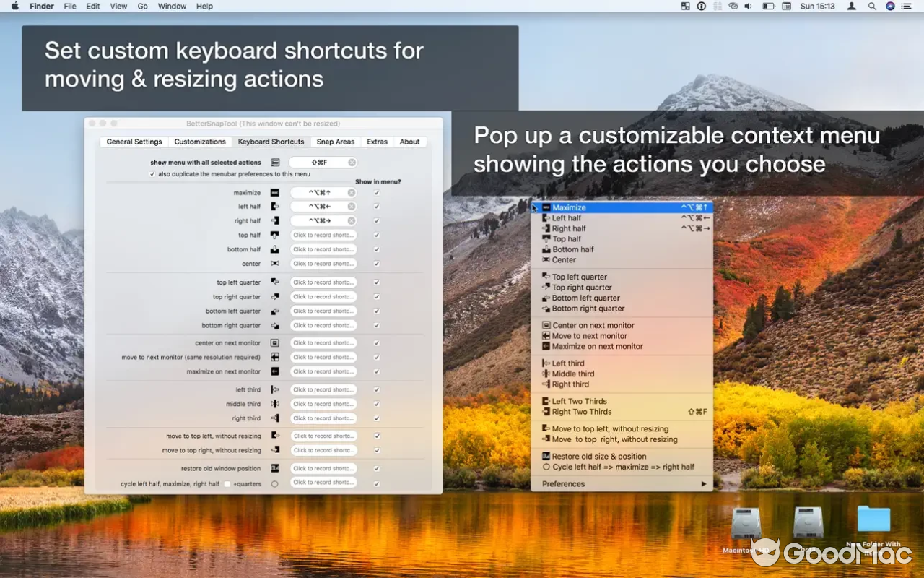Open the battery status dropdown in the menu bar
This screenshot has width=924, height=578.
coord(767,6)
